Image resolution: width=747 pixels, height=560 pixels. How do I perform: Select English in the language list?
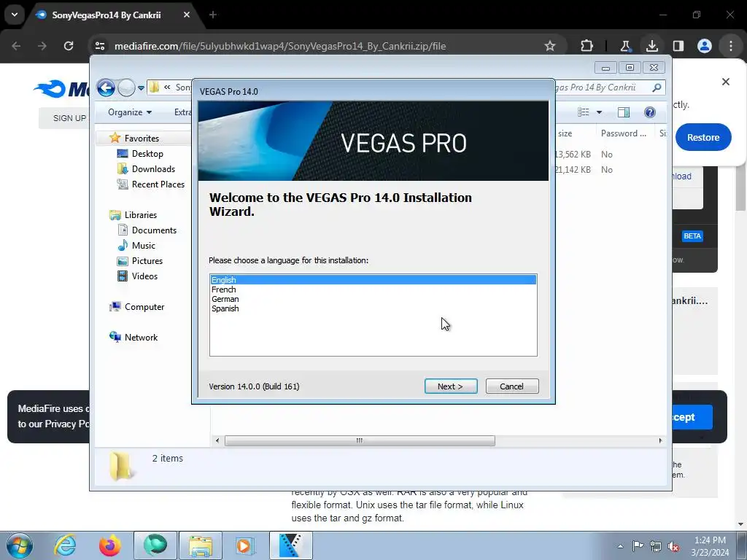click(373, 279)
